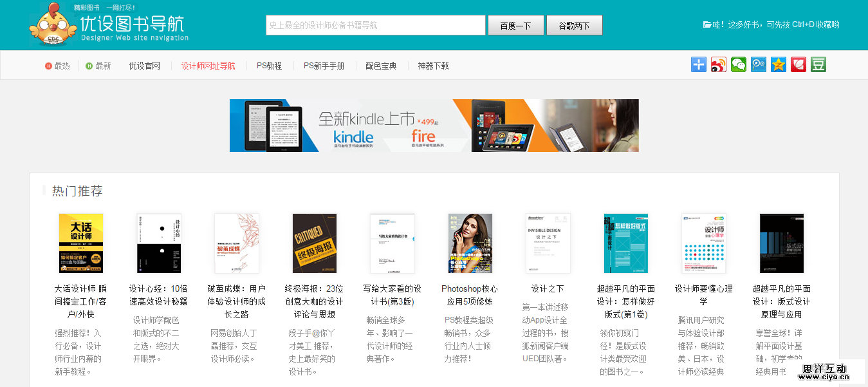Click the Tencent Weibo share icon
868x387 pixels.
pyautogui.click(x=759, y=64)
